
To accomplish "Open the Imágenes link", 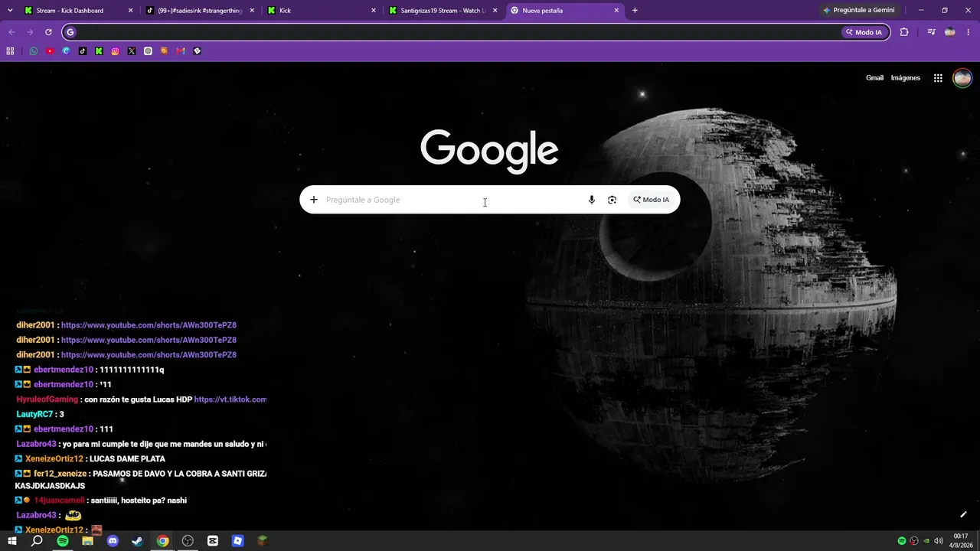I will [906, 78].
